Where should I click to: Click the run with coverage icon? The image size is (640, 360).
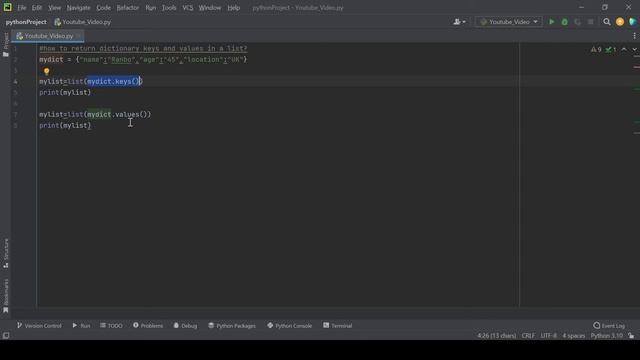point(578,22)
